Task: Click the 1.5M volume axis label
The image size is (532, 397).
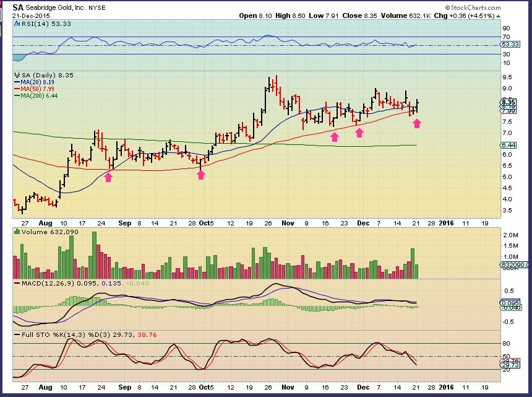Action: [x=510, y=246]
